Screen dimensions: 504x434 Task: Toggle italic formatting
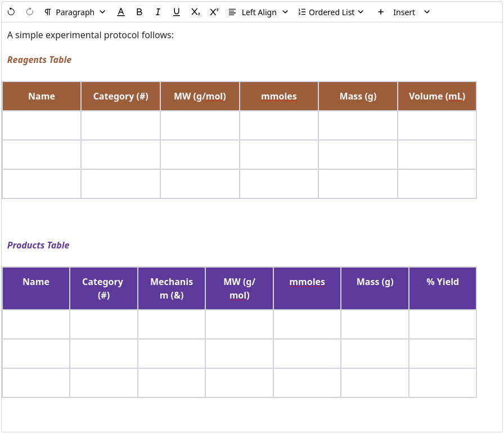click(158, 12)
